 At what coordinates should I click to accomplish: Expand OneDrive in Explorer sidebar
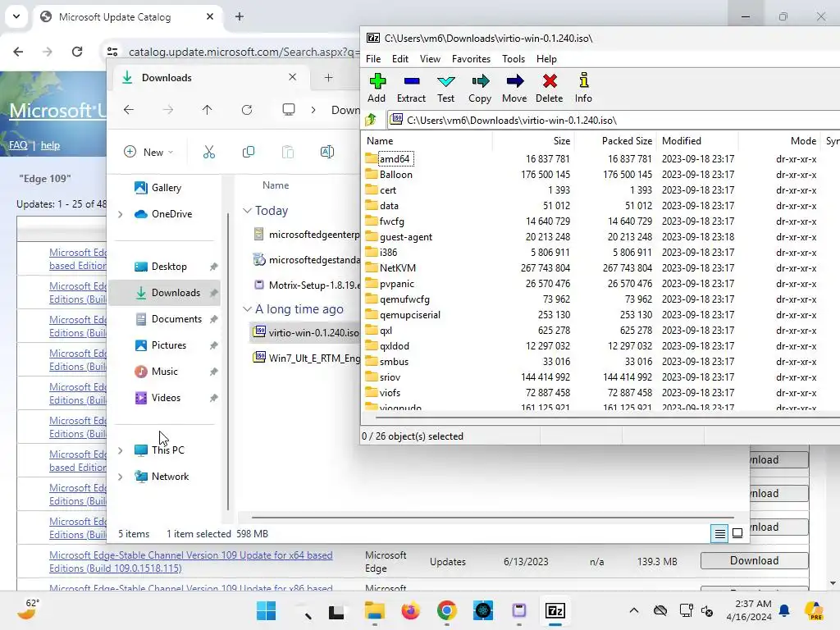(120, 214)
